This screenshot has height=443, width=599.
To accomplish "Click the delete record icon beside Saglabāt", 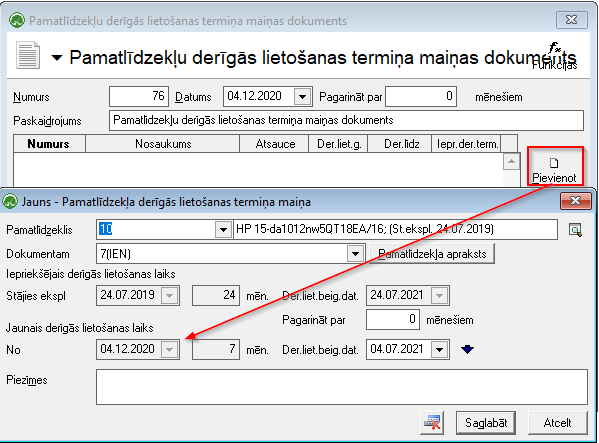I will click(432, 423).
